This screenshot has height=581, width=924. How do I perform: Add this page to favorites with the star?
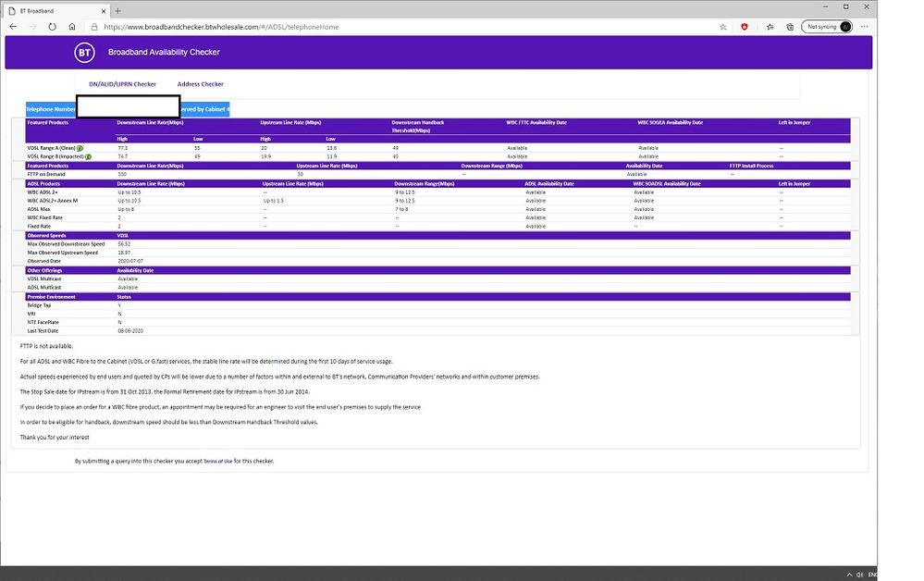723,27
